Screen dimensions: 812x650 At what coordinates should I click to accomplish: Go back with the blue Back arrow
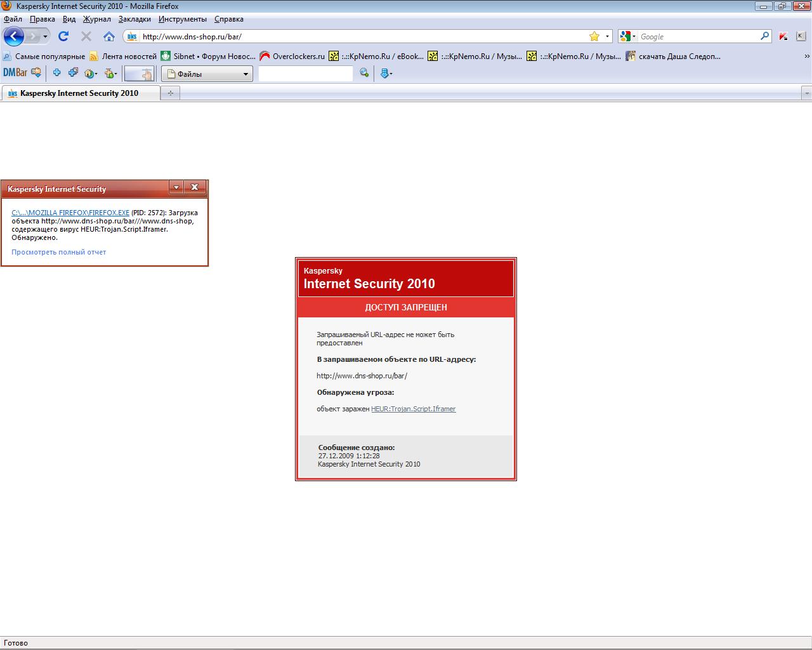point(13,36)
